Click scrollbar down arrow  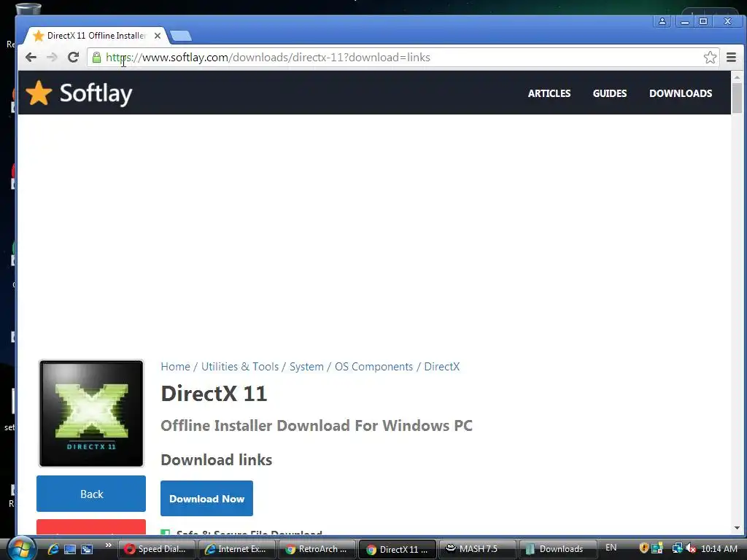[x=737, y=528]
